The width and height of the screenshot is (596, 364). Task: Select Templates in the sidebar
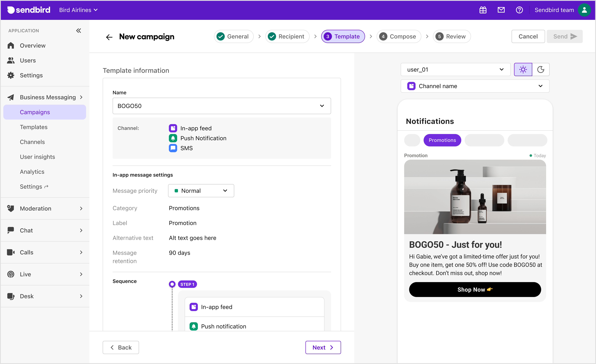34,127
